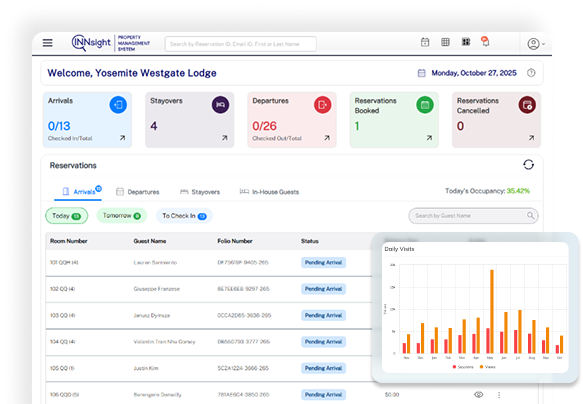Screen dimensions: 583x404
Task: Refresh the Reservations list
Action: click(x=528, y=165)
